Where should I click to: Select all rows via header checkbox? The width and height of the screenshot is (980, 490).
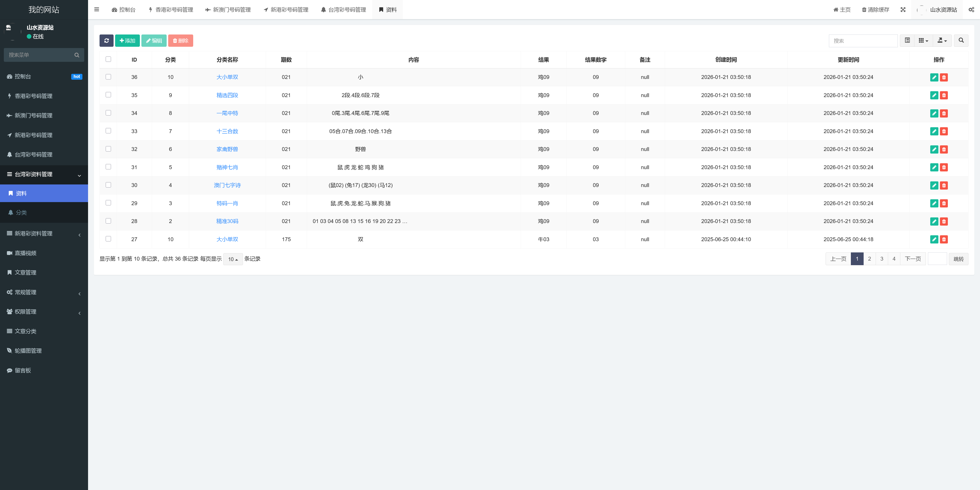click(x=108, y=59)
